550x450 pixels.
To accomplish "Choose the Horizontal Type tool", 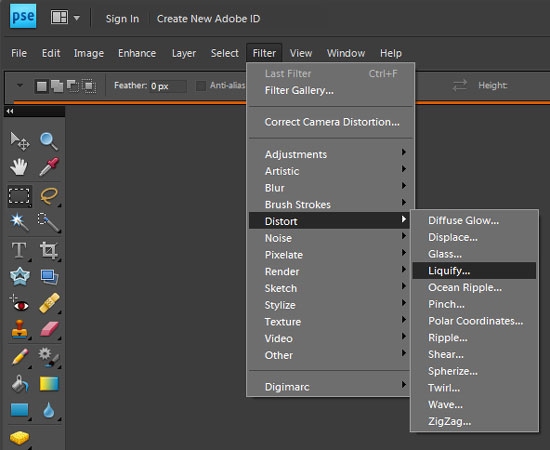I will click(19, 250).
